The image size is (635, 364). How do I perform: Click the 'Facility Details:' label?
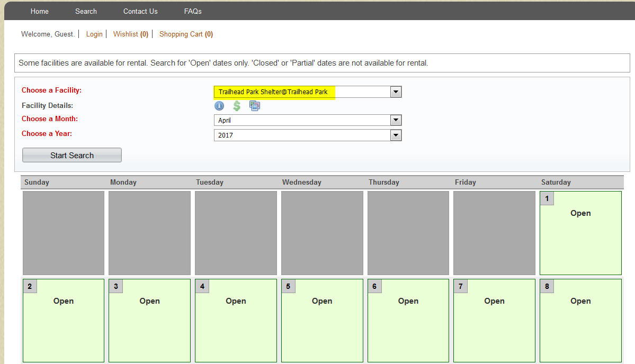tap(47, 106)
